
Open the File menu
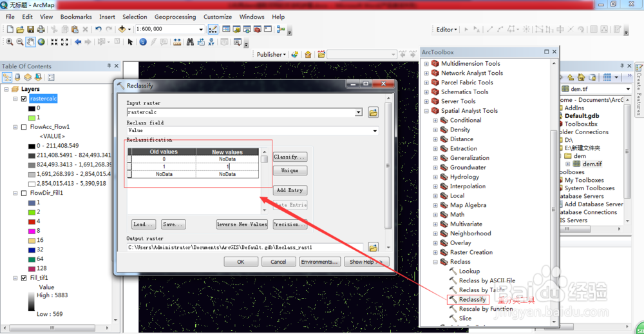[10, 17]
